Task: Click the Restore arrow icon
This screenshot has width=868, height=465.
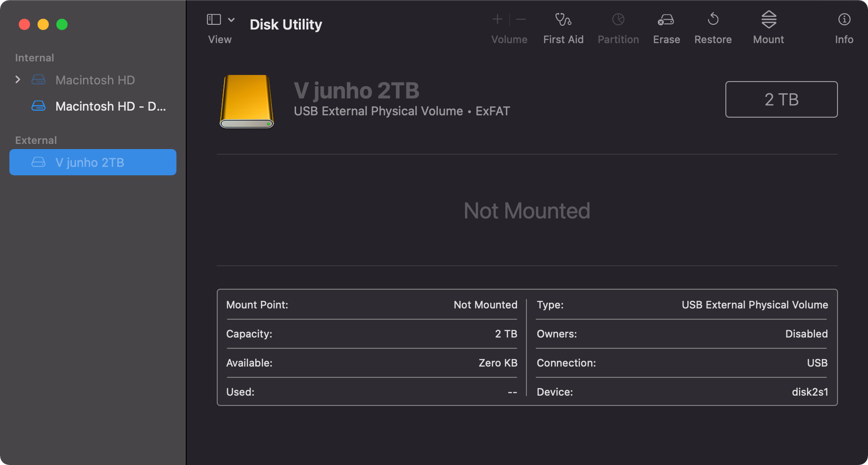Action: pos(713,19)
